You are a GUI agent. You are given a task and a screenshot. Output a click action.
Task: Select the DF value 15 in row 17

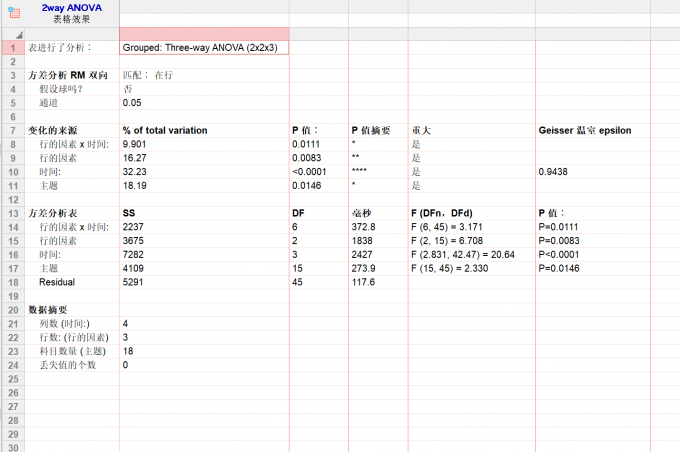pyautogui.click(x=297, y=269)
